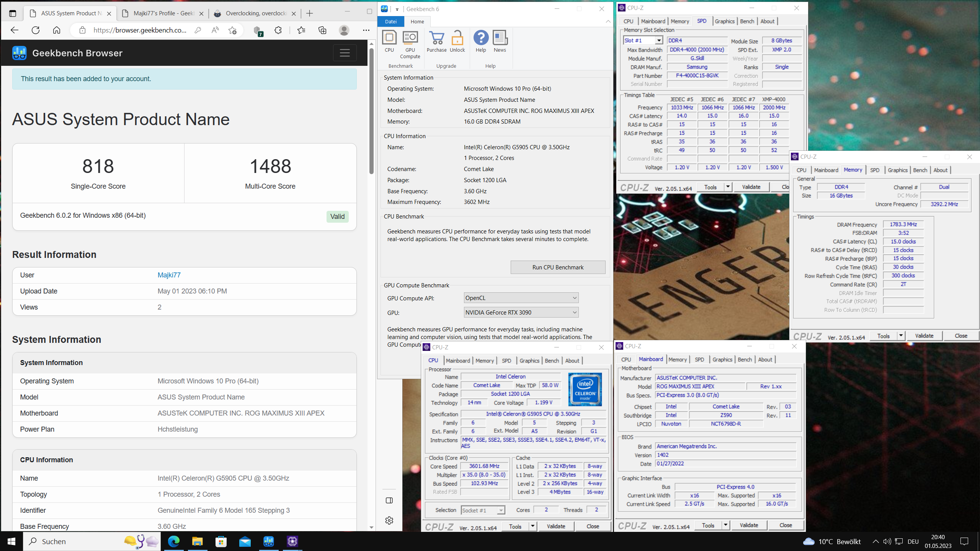This screenshot has width=980, height=551.
Task: Open Edge sidebar settings gear
Action: (389, 520)
